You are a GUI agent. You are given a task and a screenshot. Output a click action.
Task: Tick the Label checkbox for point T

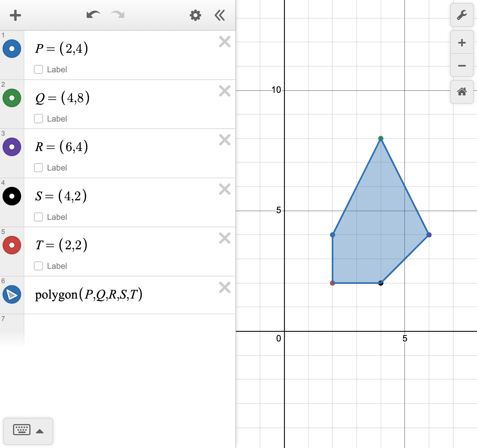click(38, 266)
